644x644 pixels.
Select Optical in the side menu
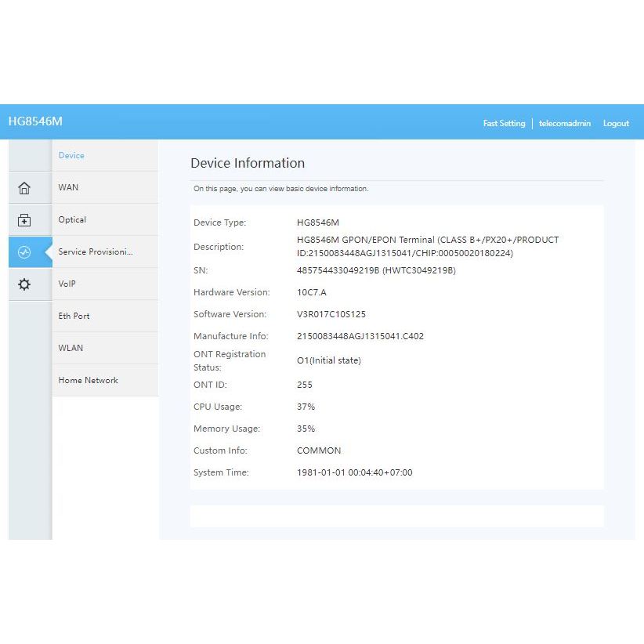click(x=72, y=220)
